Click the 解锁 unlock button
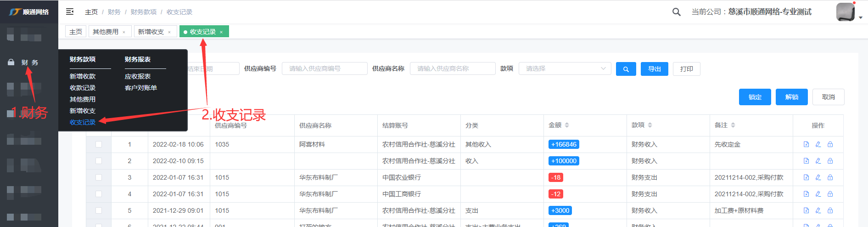The height and width of the screenshot is (227, 868). point(791,97)
